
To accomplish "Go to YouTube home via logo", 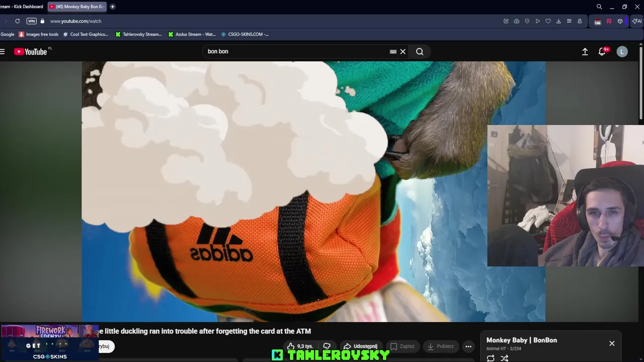I will pyautogui.click(x=30, y=51).
